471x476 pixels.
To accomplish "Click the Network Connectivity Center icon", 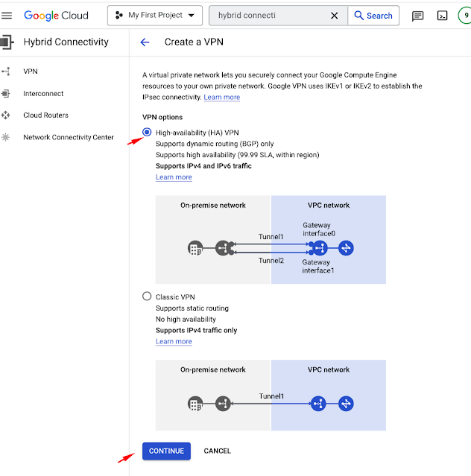I will click(5, 137).
